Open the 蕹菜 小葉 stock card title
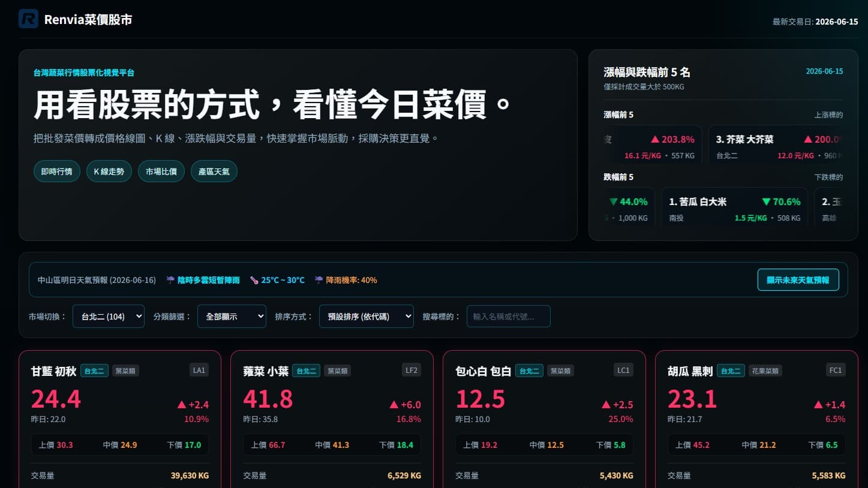Screen dimensions: 868x488 click(266, 371)
